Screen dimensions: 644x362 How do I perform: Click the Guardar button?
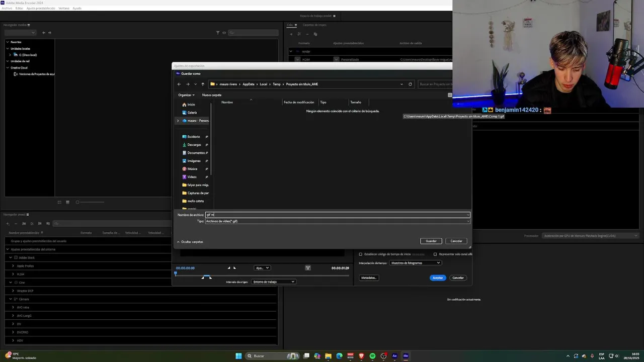click(431, 241)
